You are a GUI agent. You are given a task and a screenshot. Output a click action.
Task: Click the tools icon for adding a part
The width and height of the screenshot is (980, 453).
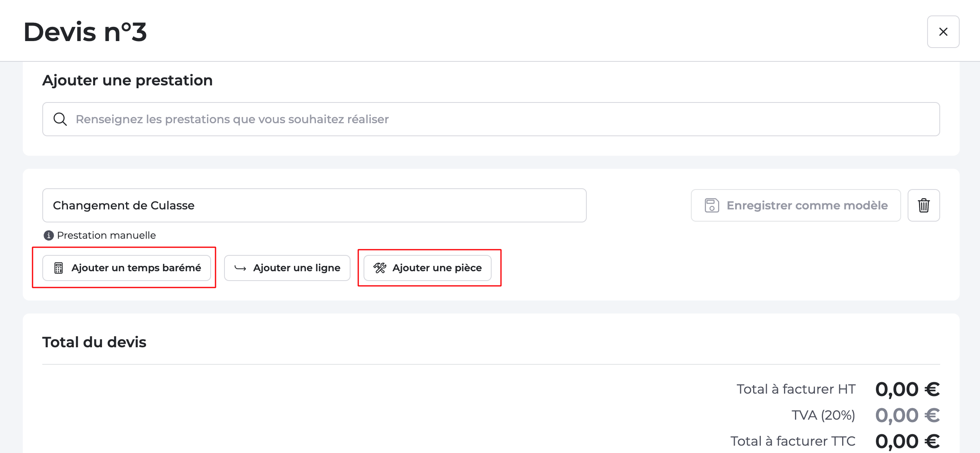(x=380, y=268)
